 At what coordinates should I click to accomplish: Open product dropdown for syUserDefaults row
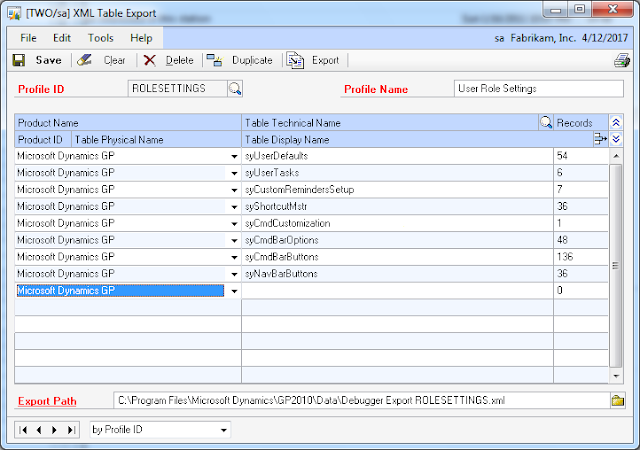[x=234, y=156]
